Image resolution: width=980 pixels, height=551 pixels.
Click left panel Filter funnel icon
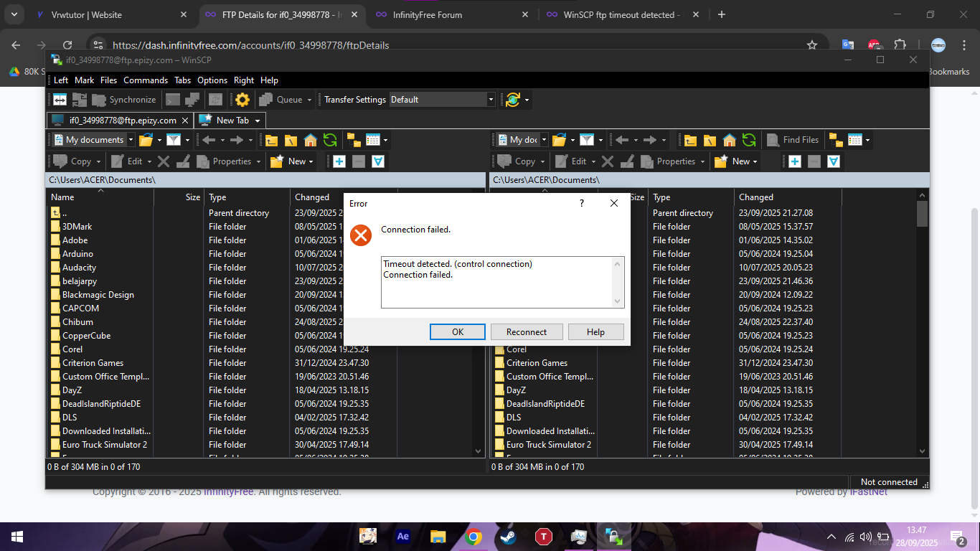click(x=174, y=140)
